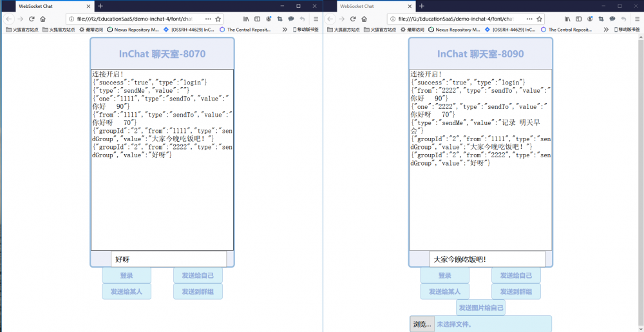Open mobile bookmarks 移动版书签 in right window
This screenshot has height=332, width=644.
pos(627,30)
